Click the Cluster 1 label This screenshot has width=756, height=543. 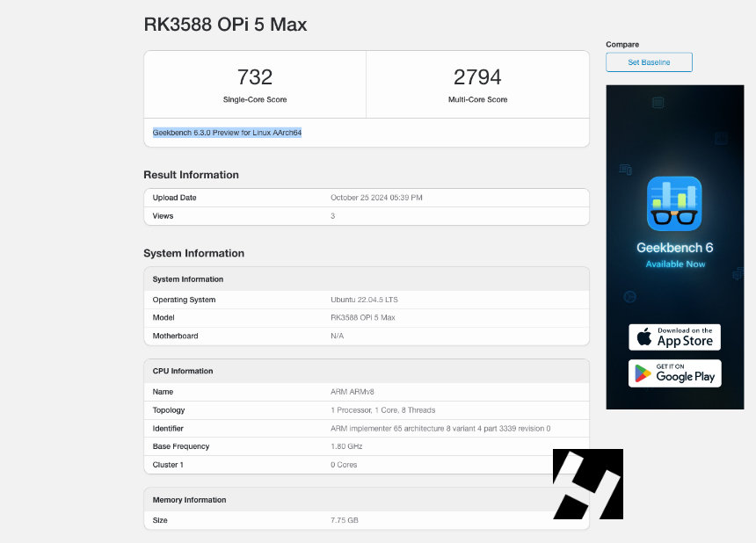[168, 465]
